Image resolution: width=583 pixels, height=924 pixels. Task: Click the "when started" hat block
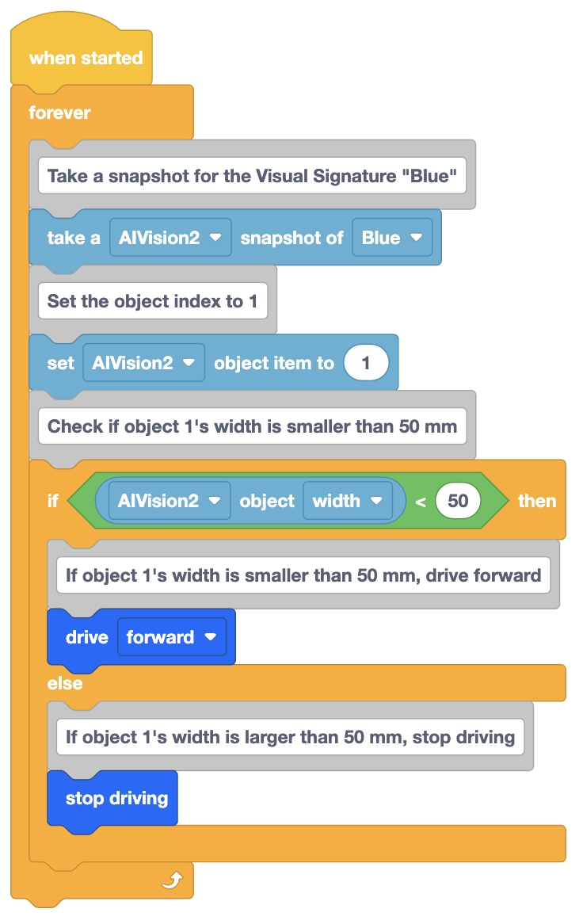coord(85,59)
